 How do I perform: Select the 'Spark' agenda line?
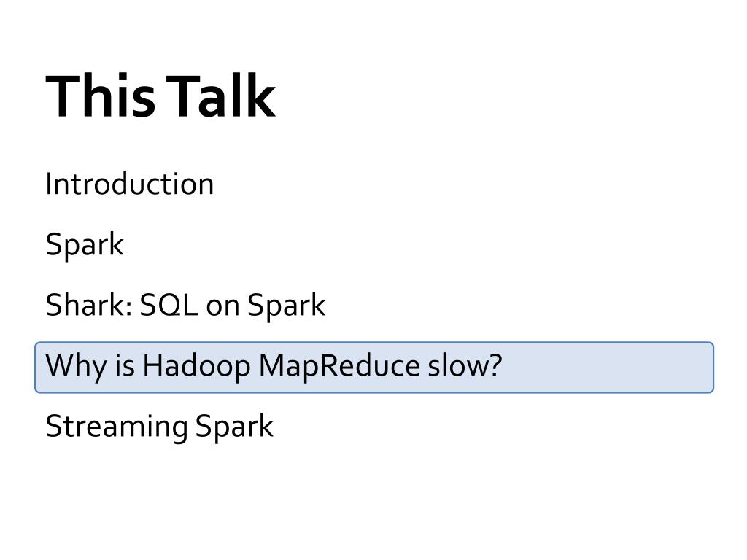85,245
